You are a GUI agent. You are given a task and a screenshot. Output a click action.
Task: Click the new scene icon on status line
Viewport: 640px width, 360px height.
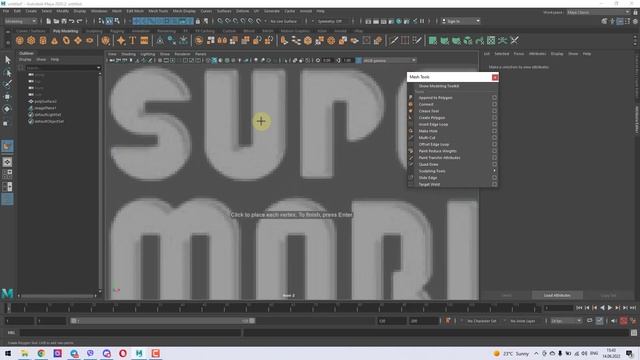click(x=48, y=21)
